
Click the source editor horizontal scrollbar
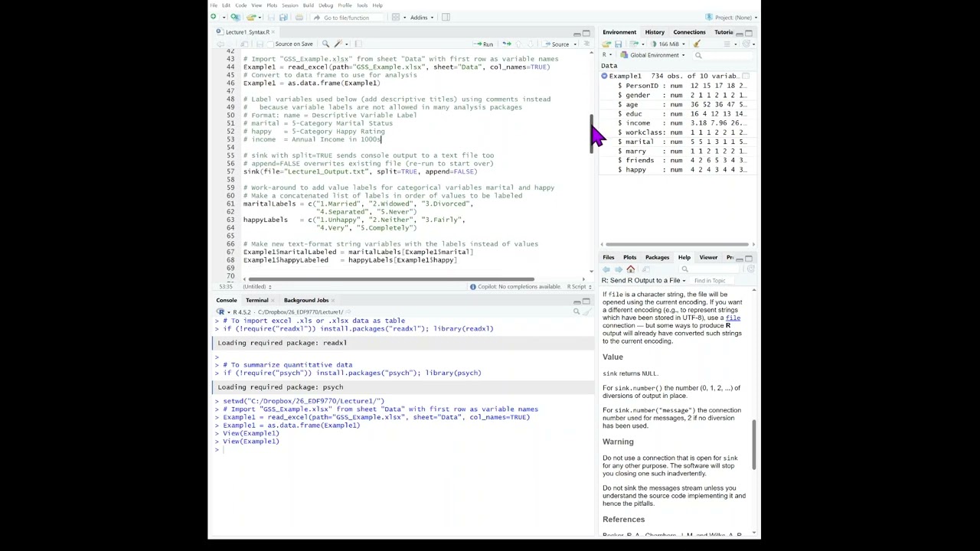pyautogui.click(x=391, y=279)
